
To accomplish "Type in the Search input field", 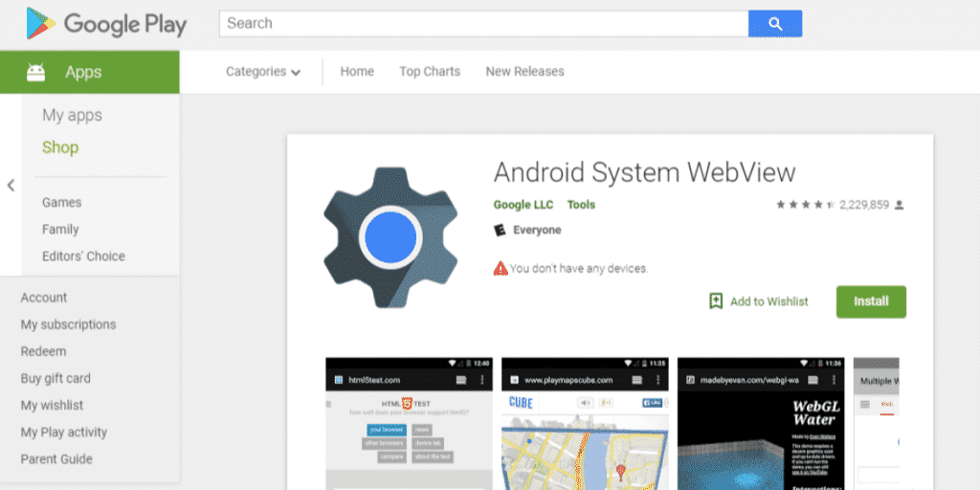I will [x=483, y=24].
